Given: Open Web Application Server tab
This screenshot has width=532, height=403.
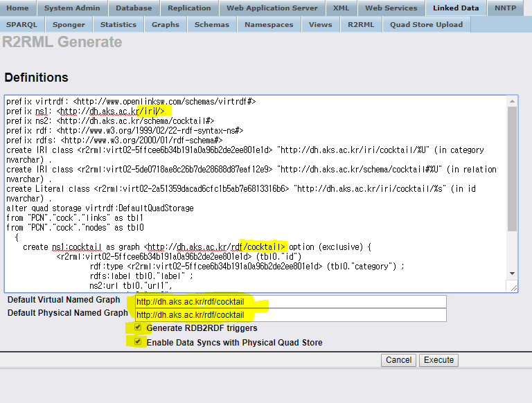Looking at the screenshot, I should click(x=272, y=8).
